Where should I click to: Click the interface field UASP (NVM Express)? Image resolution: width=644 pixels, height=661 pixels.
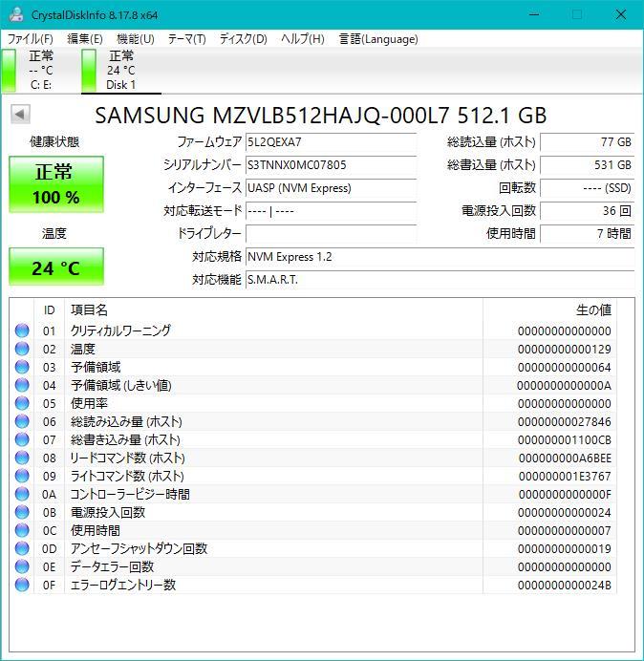[x=331, y=187]
